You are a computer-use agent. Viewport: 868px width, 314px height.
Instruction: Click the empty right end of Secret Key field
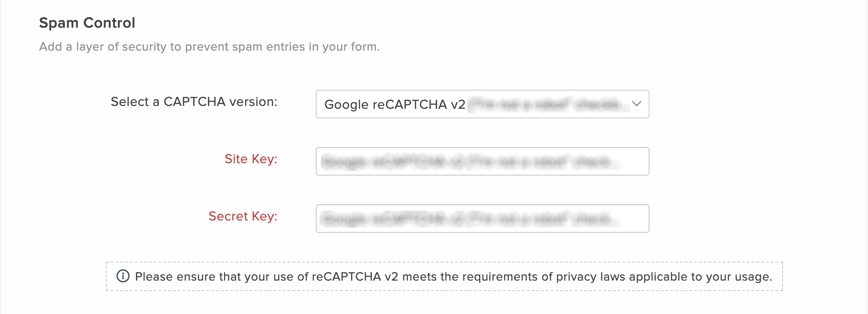(x=634, y=219)
